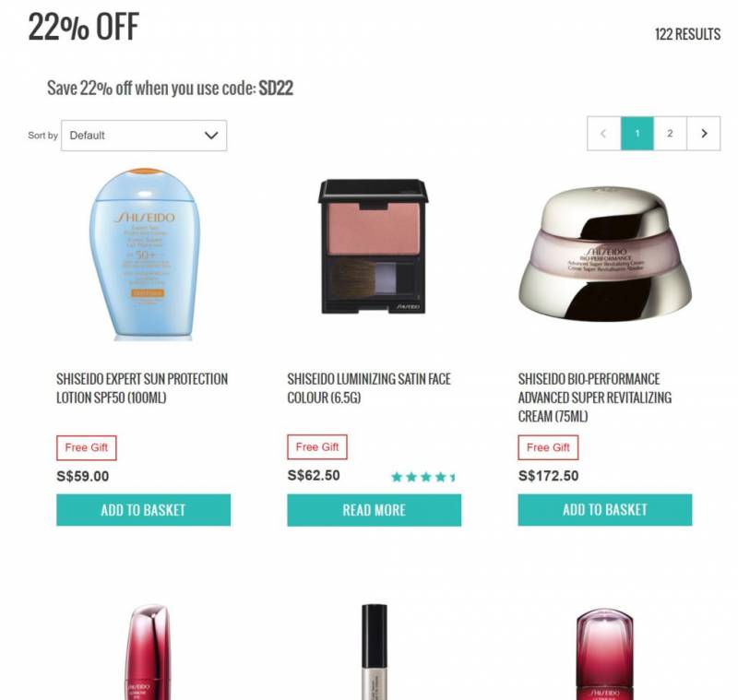Screen dimensions: 738x700
Task: Click Free Gift badge under Sun Lotion
Action: (87, 448)
